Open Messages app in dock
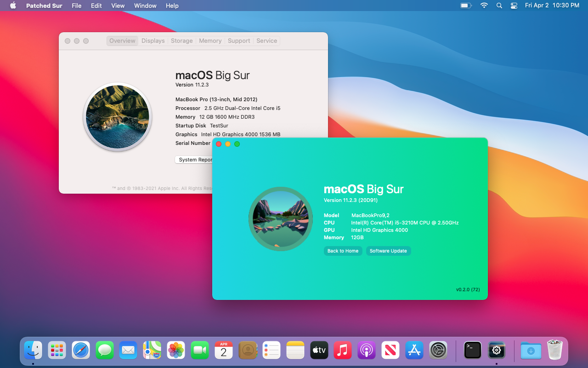The height and width of the screenshot is (368, 588). (105, 351)
